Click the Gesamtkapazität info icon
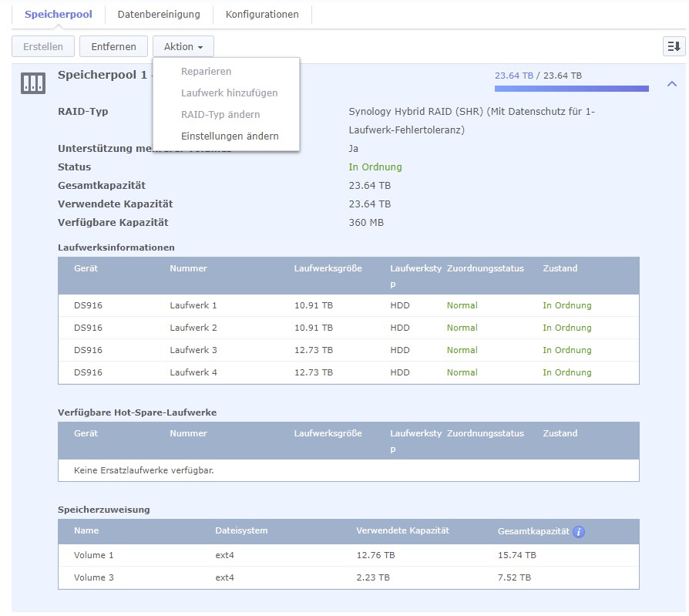The height and width of the screenshot is (616, 689). (579, 532)
